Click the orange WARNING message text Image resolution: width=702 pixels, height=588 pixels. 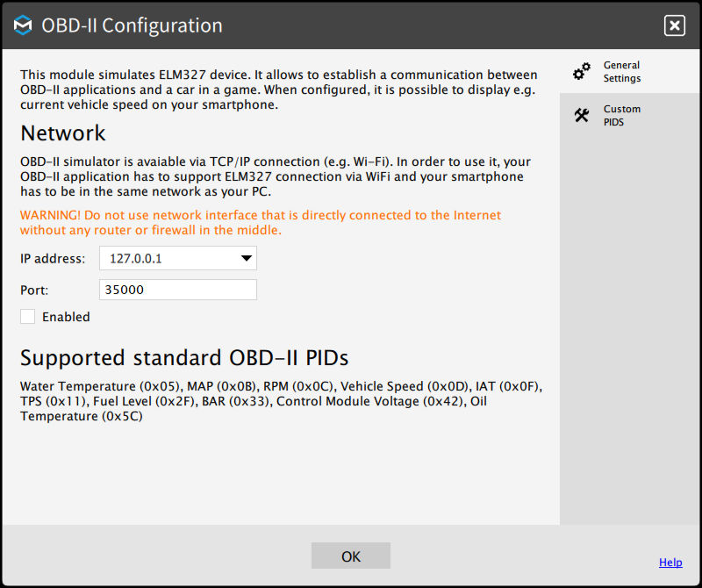pyautogui.click(x=260, y=223)
